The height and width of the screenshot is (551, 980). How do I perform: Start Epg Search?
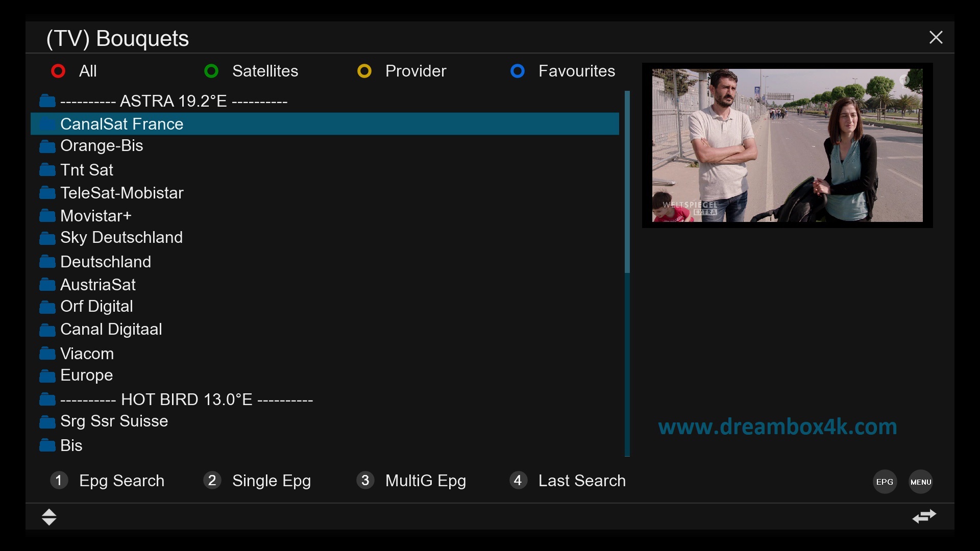(121, 481)
